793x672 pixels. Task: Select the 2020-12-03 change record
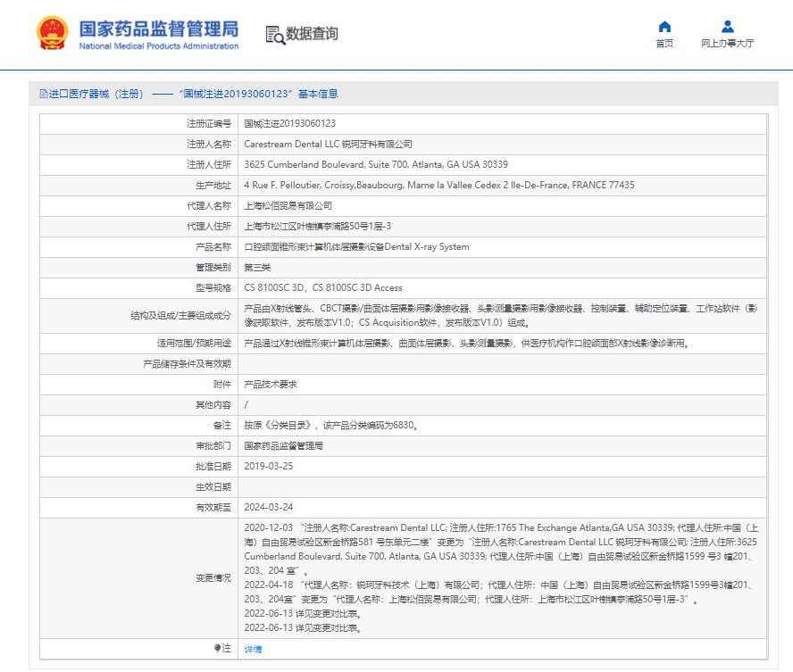click(x=501, y=549)
